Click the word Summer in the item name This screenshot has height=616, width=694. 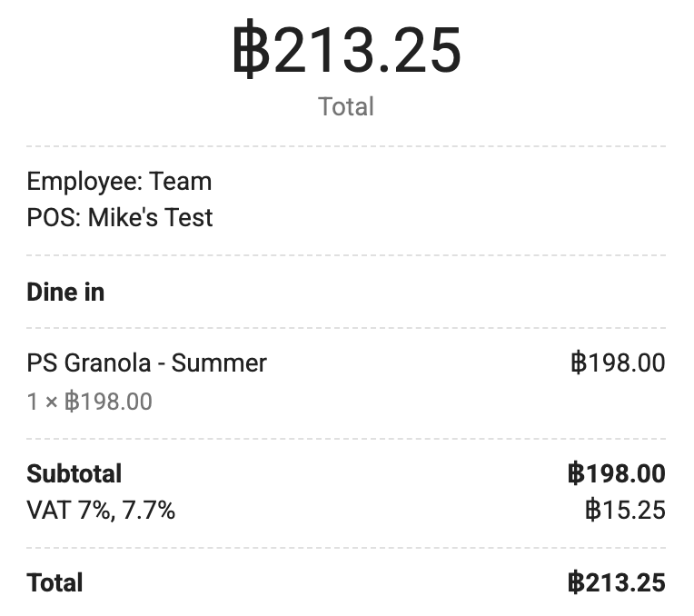click(x=219, y=363)
